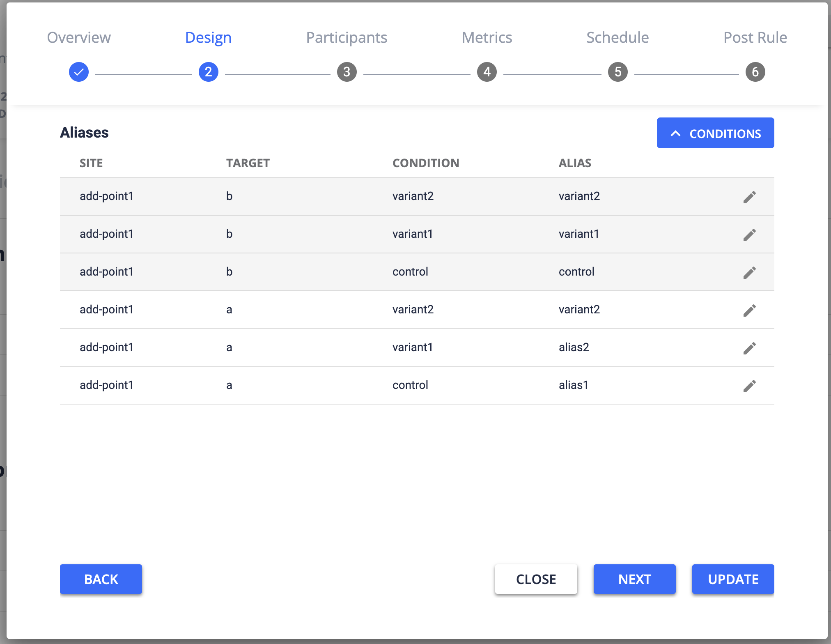Jump to the Post Rule step

click(755, 37)
